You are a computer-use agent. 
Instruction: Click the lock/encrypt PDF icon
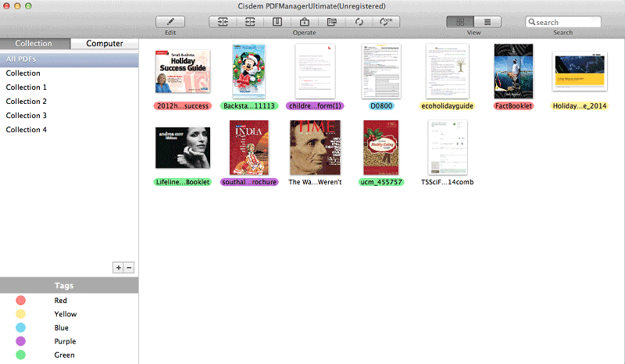click(x=305, y=22)
